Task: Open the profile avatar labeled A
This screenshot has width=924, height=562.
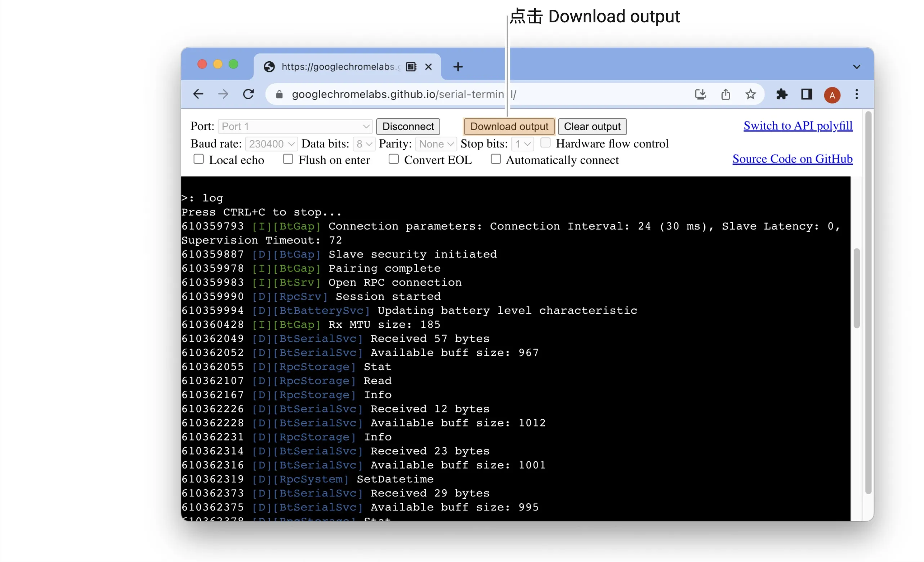Action: tap(832, 95)
